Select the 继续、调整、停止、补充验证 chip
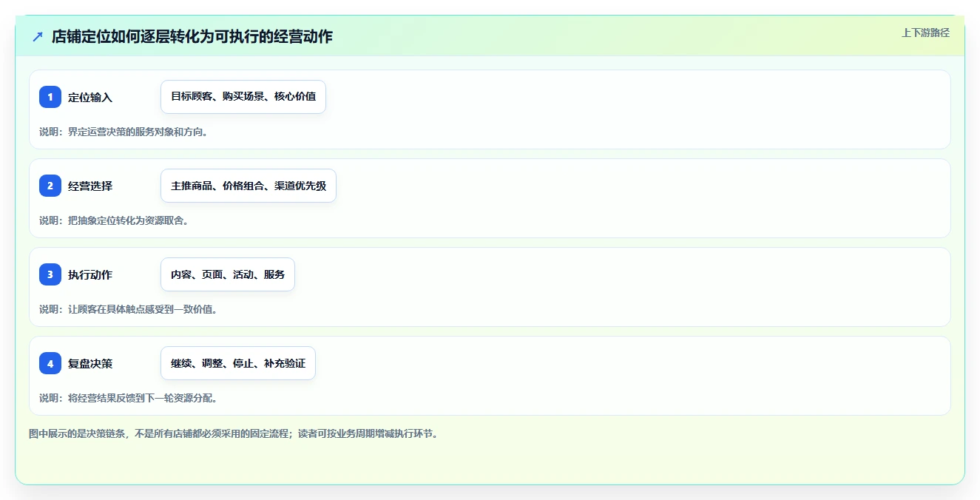 click(x=238, y=363)
